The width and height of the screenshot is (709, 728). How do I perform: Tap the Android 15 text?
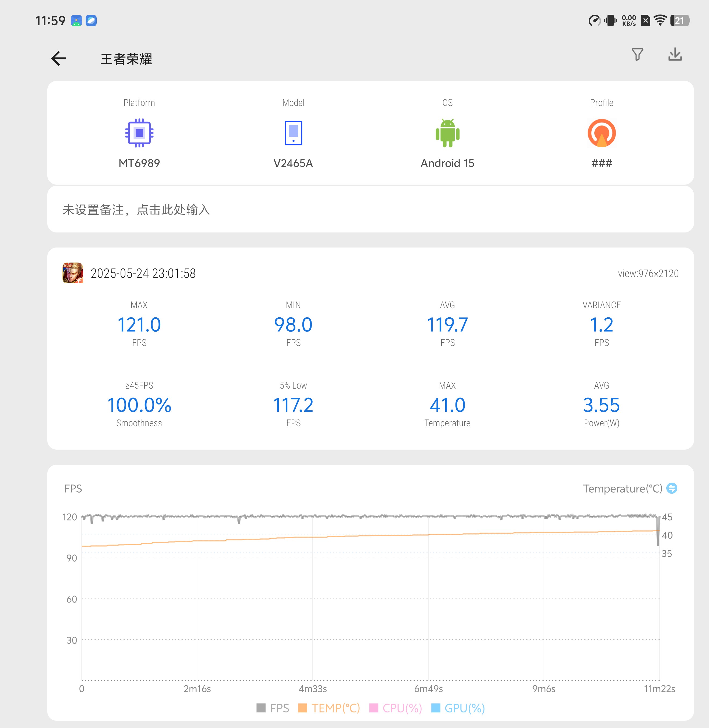[448, 163]
